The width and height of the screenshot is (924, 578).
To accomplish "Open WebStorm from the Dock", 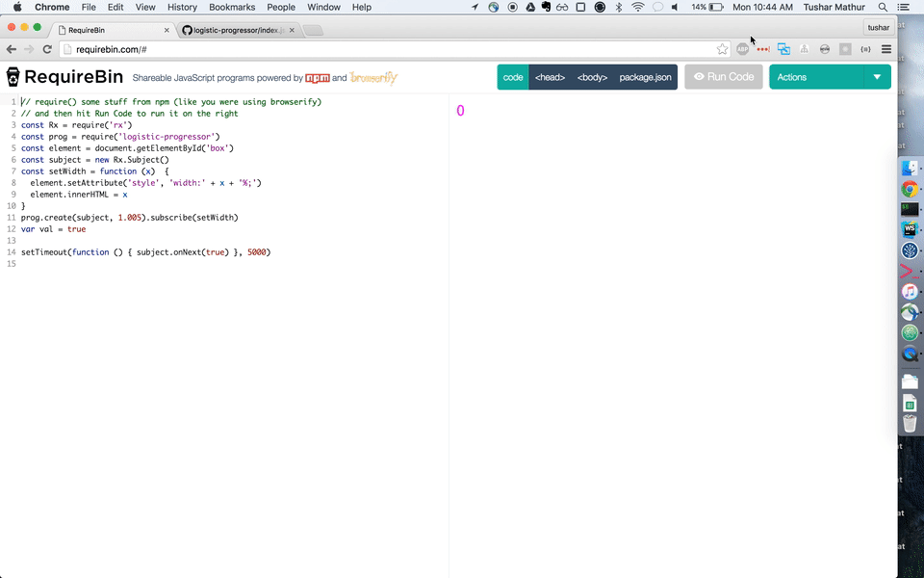I will [910, 229].
